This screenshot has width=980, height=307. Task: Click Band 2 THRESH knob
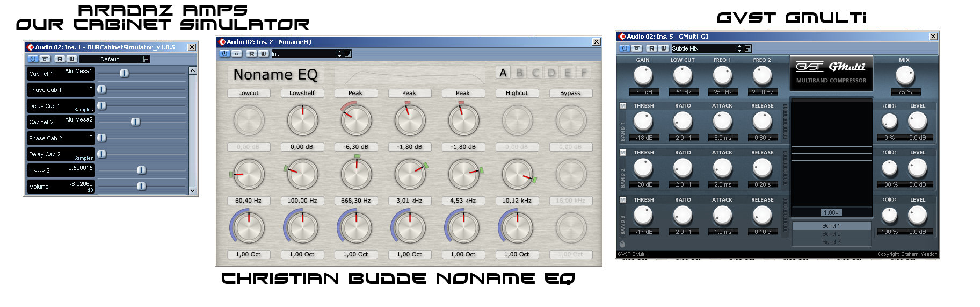643,168
